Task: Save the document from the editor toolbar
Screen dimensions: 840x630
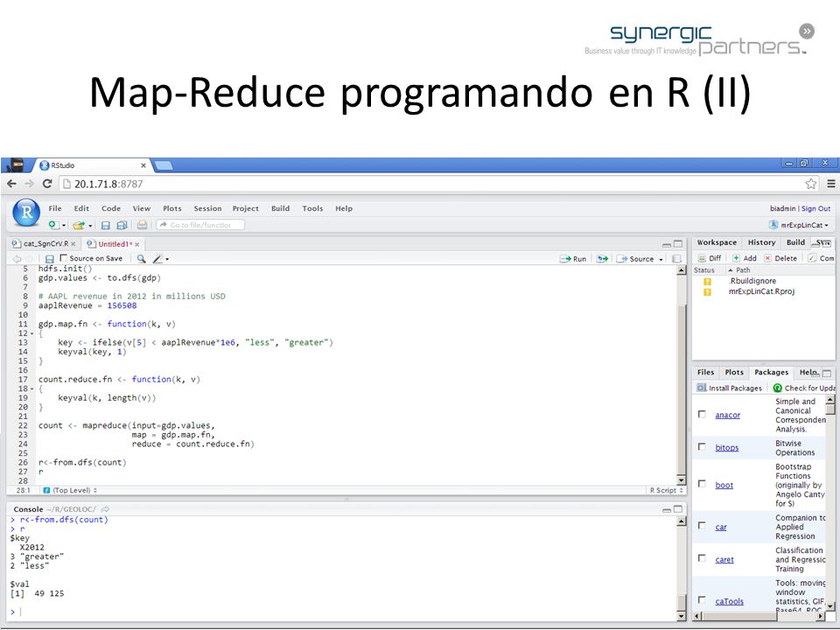Action: [49, 259]
